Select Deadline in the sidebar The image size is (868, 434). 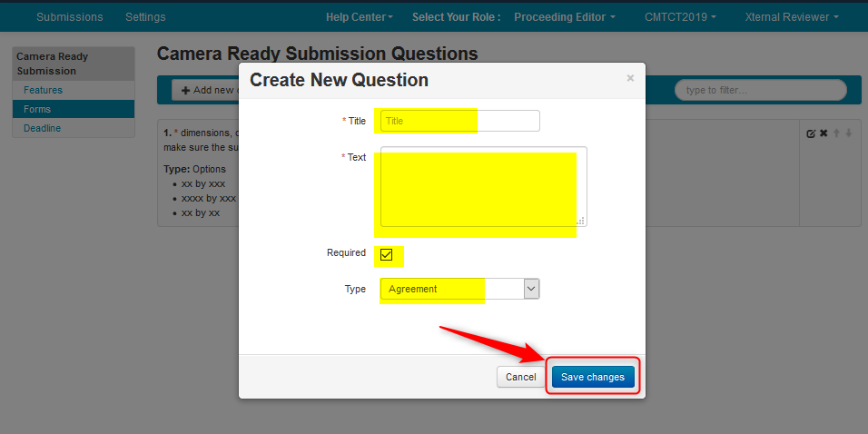[43, 128]
